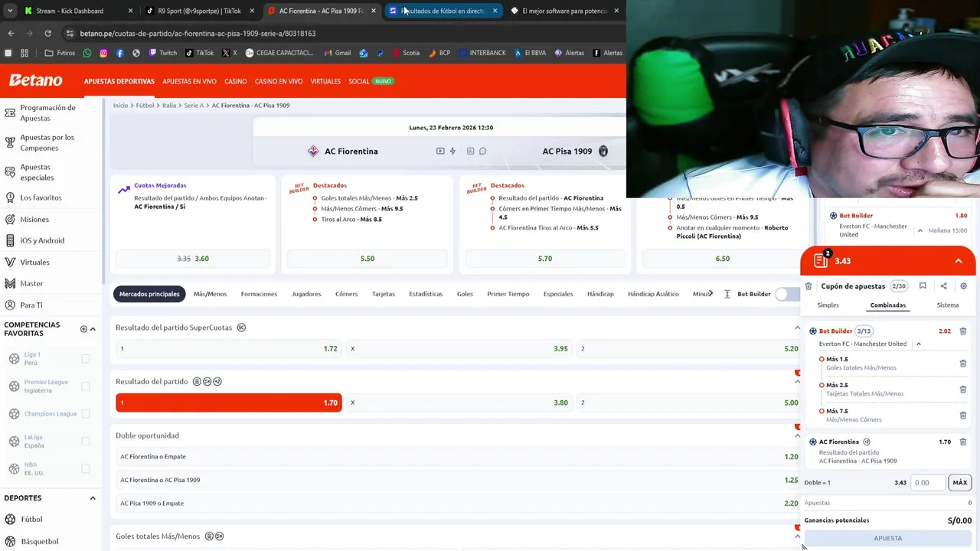Open Instagram bookmark in bookmarks bar
Image resolution: width=980 pixels, height=551 pixels.
(x=103, y=53)
